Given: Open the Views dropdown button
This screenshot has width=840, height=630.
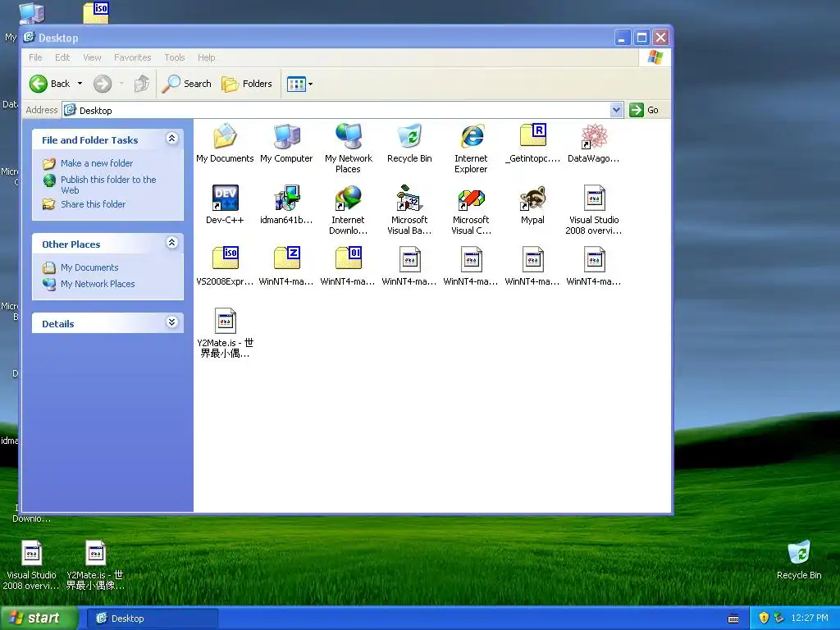Looking at the screenshot, I should [299, 84].
